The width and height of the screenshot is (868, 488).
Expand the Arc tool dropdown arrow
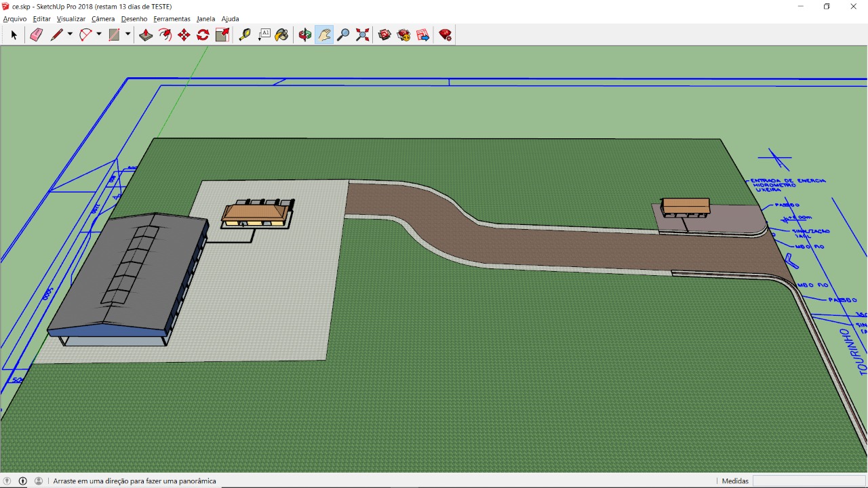(99, 35)
